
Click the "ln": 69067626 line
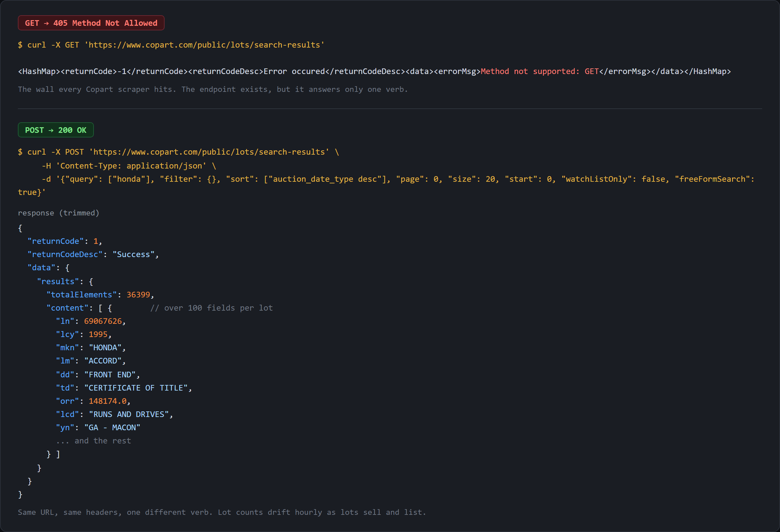(91, 321)
